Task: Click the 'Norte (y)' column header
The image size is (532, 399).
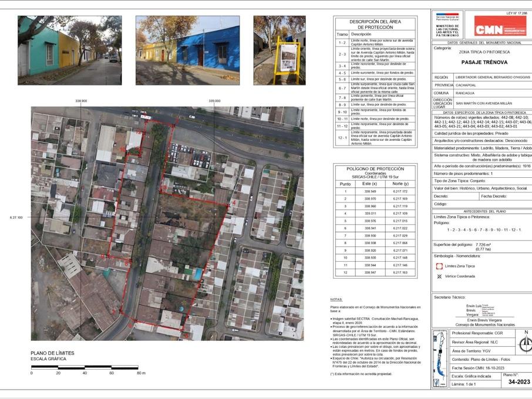Action: click(x=400, y=184)
